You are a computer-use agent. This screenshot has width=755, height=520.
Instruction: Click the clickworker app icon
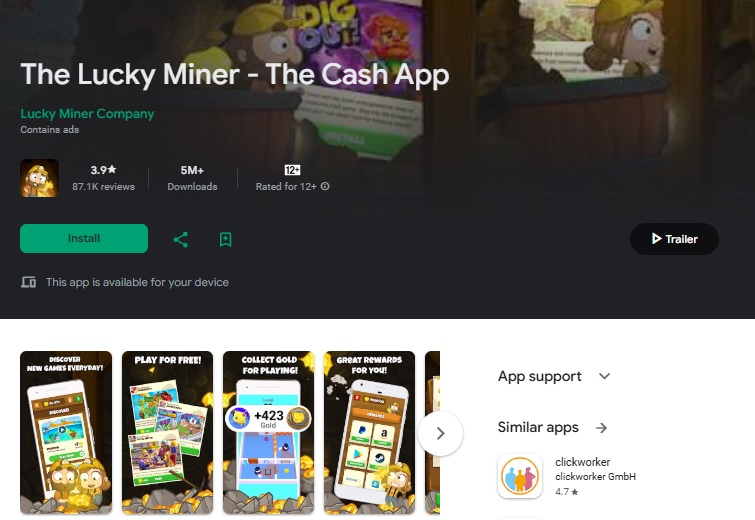click(520, 476)
